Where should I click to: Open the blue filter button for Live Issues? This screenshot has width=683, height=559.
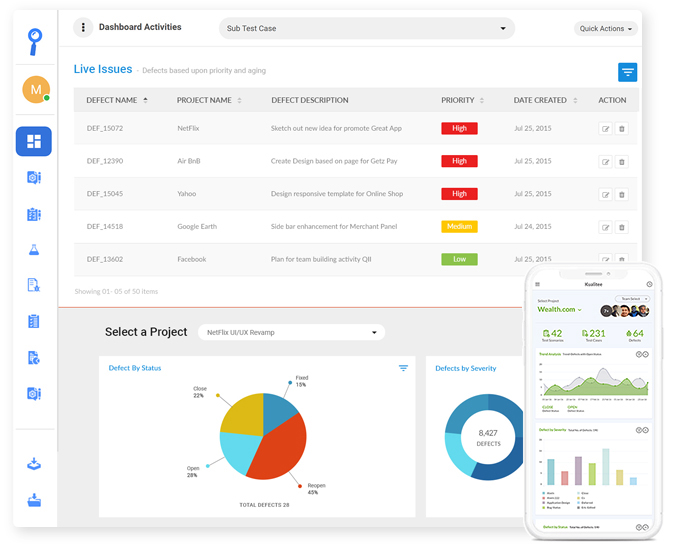[x=627, y=72]
